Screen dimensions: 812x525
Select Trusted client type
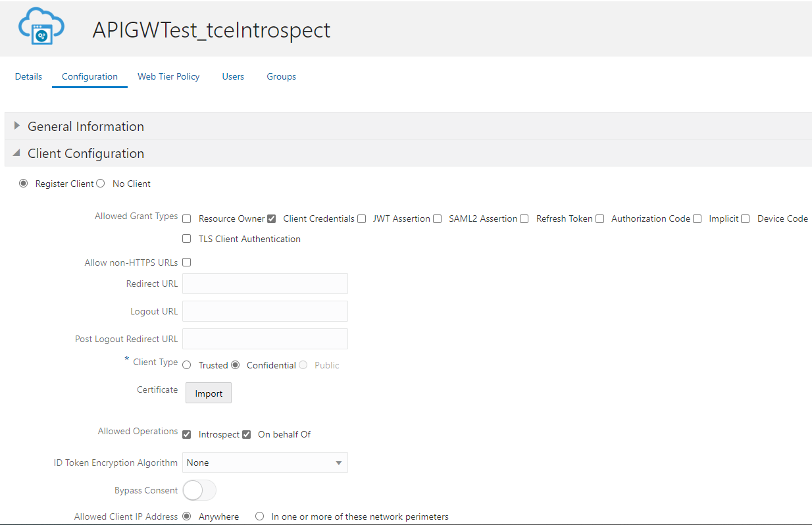[187, 365]
